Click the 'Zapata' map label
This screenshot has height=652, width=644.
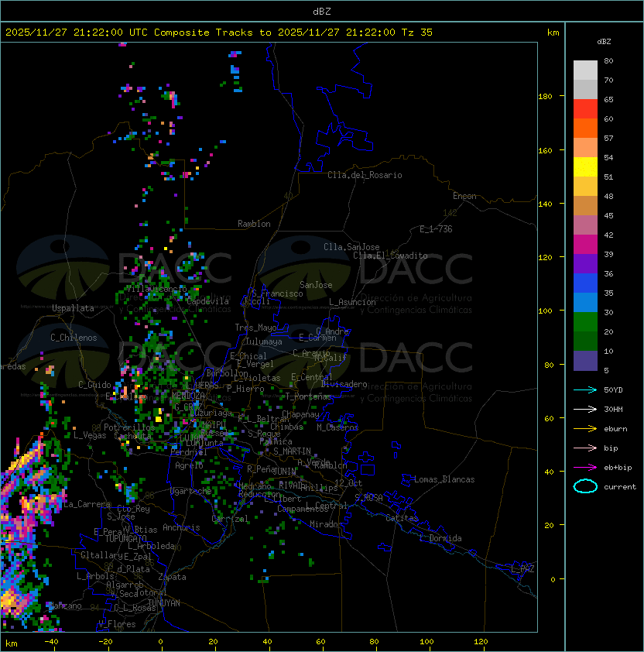(172, 577)
